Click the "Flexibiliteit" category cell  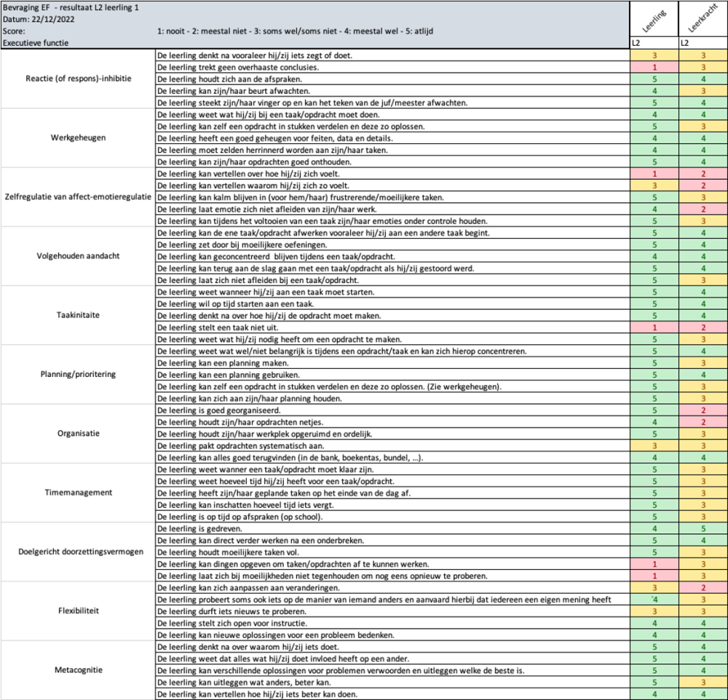(x=78, y=611)
